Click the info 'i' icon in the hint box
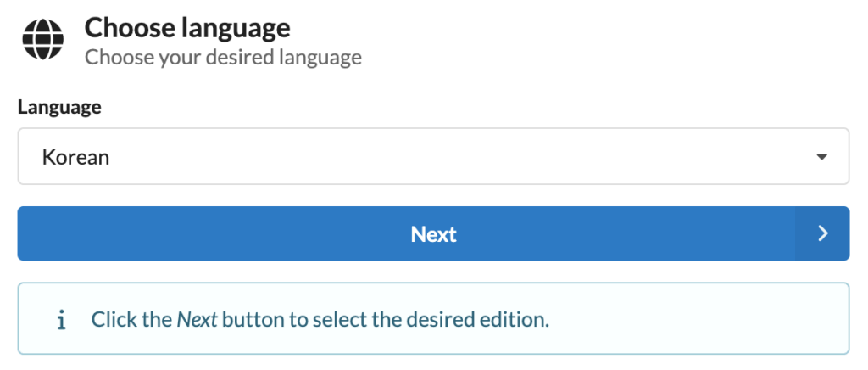The height and width of the screenshot is (370, 868). tap(61, 320)
